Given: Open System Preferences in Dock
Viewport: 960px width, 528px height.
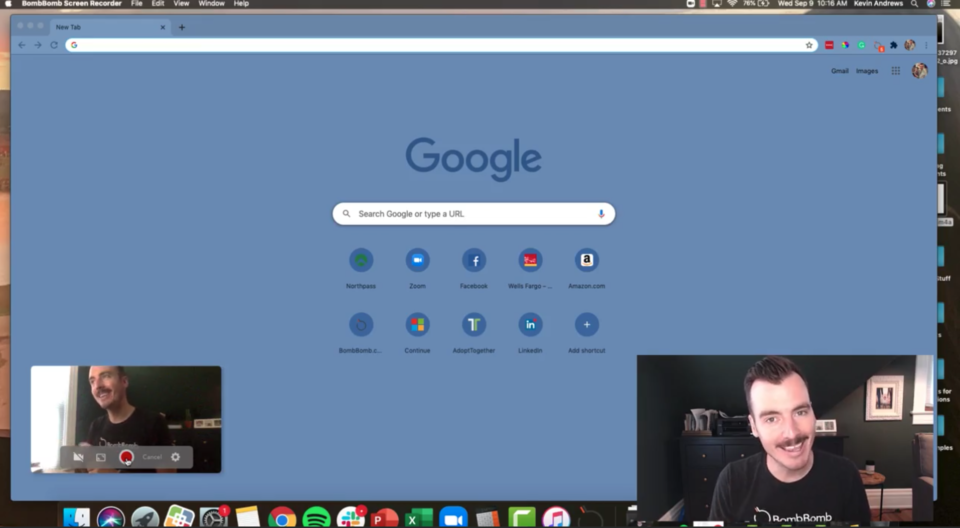Looking at the screenshot, I should pos(213,518).
